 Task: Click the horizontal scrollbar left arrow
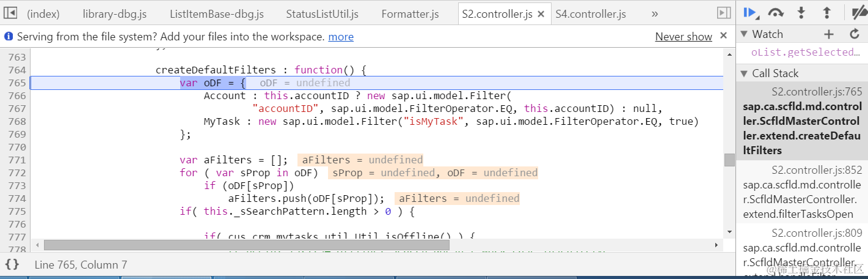point(37,245)
